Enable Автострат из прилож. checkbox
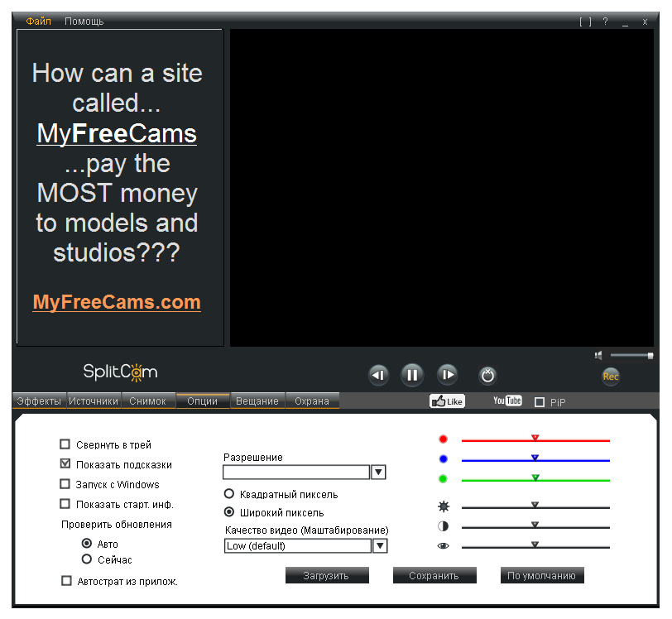Viewport: 672px width, 619px height. coord(66,581)
